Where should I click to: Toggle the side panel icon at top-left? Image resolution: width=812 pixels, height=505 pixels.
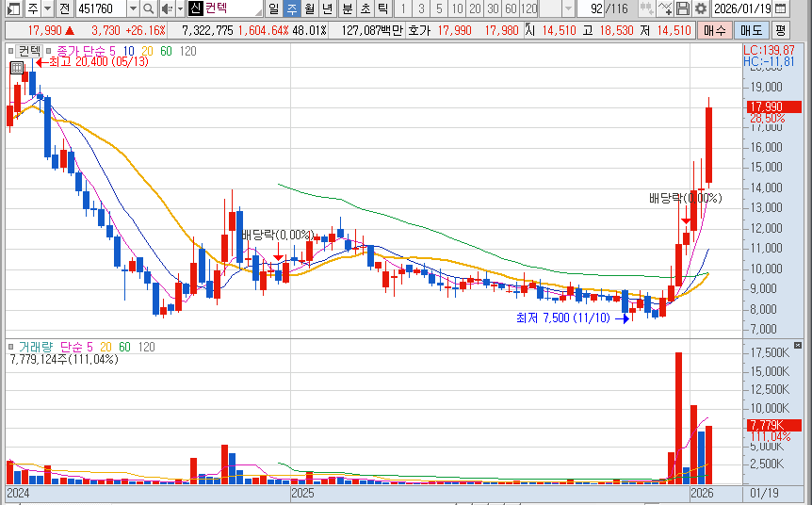[x=13, y=8]
